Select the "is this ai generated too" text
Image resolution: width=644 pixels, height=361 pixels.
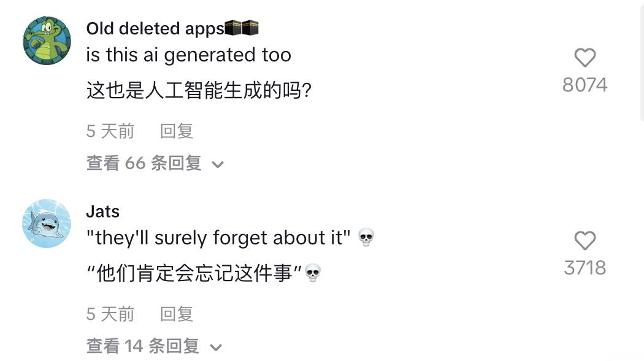189,55
